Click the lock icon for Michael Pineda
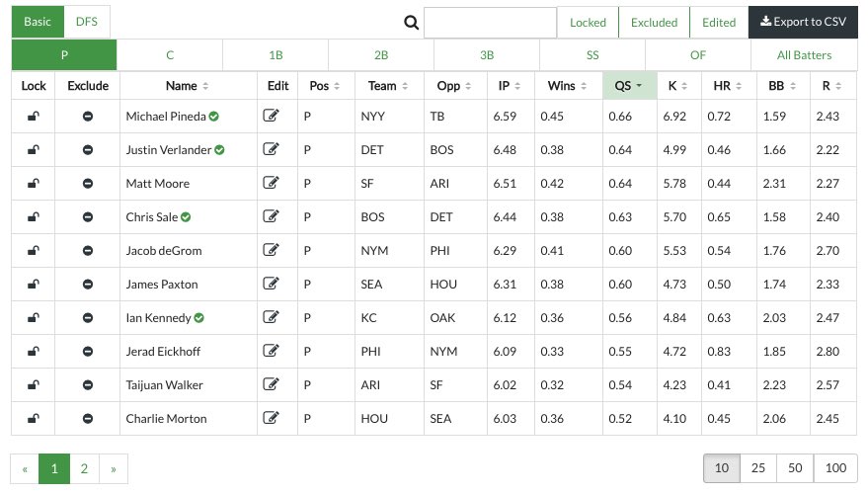This screenshot has height=495, width=868. 34,117
